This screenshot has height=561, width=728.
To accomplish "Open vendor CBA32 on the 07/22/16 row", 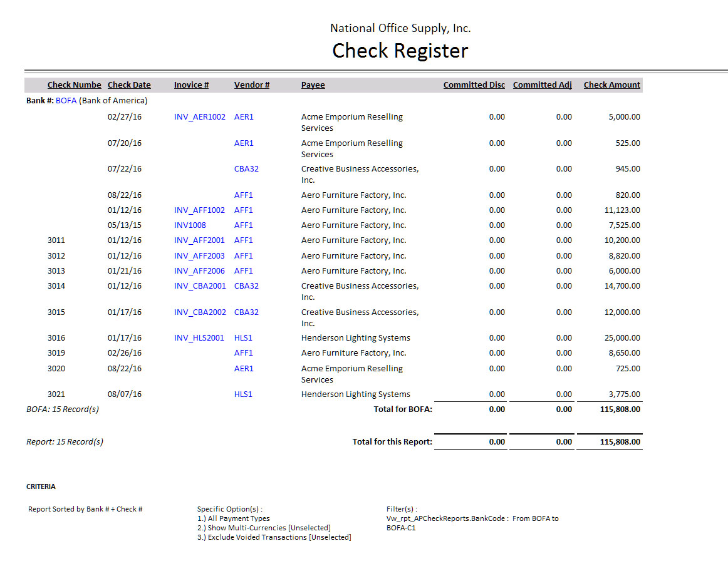I will [246, 169].
